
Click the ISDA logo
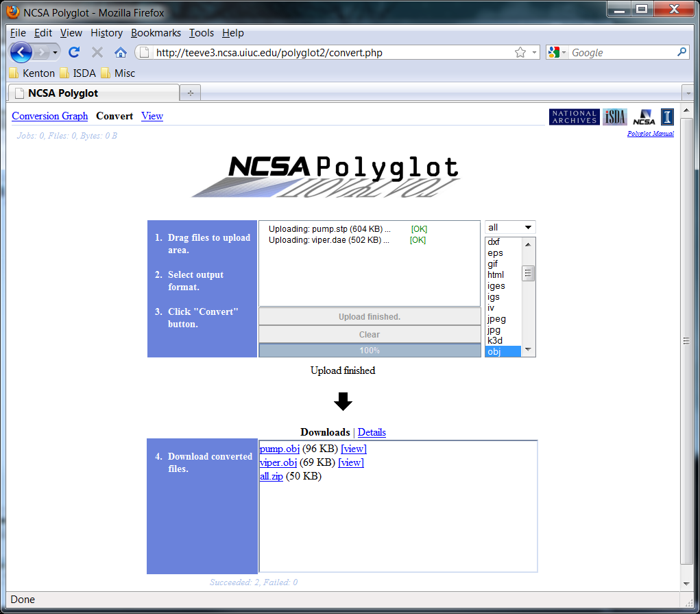point(615,117)
